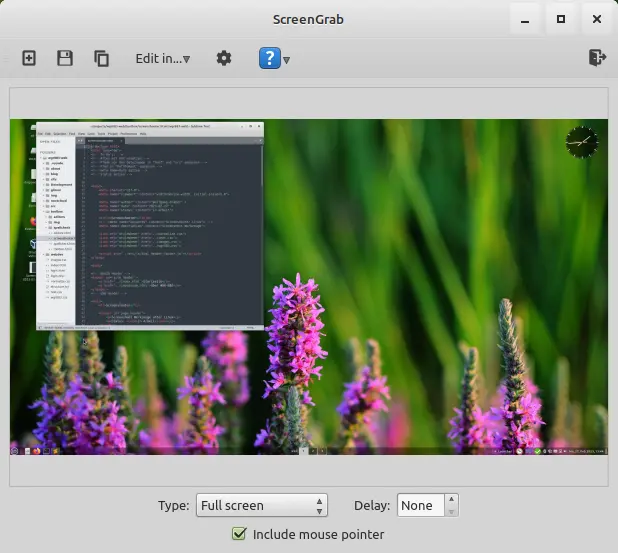Screen dimensions: 618x553
Task: Open the settings gear options
Action: (x=224, y=58)
